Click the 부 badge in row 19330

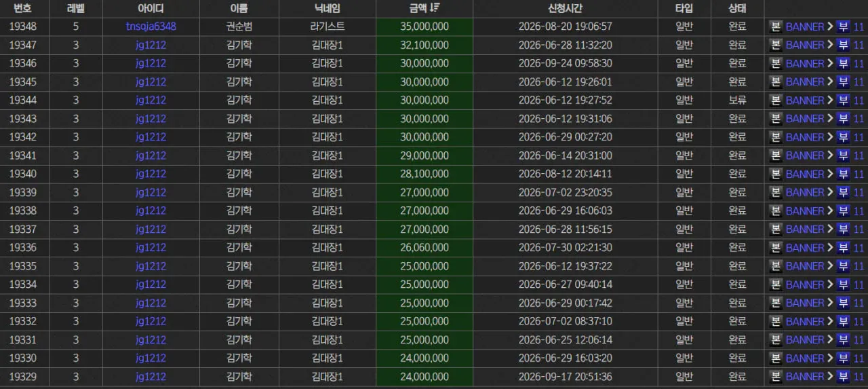[843, 358]
